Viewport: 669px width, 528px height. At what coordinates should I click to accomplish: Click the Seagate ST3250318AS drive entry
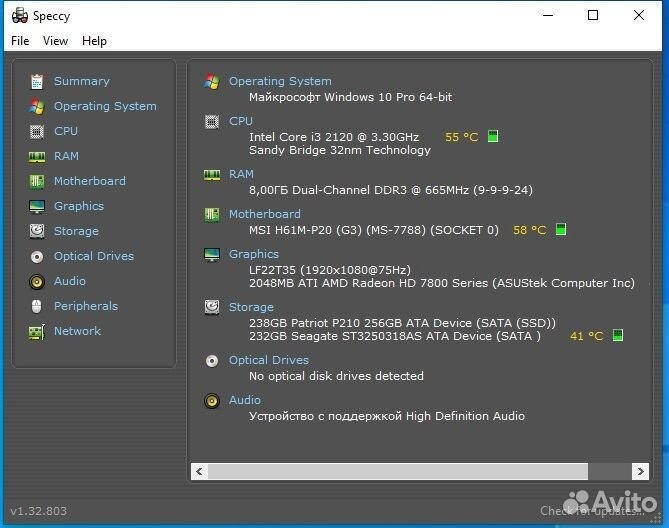(395, 336)
